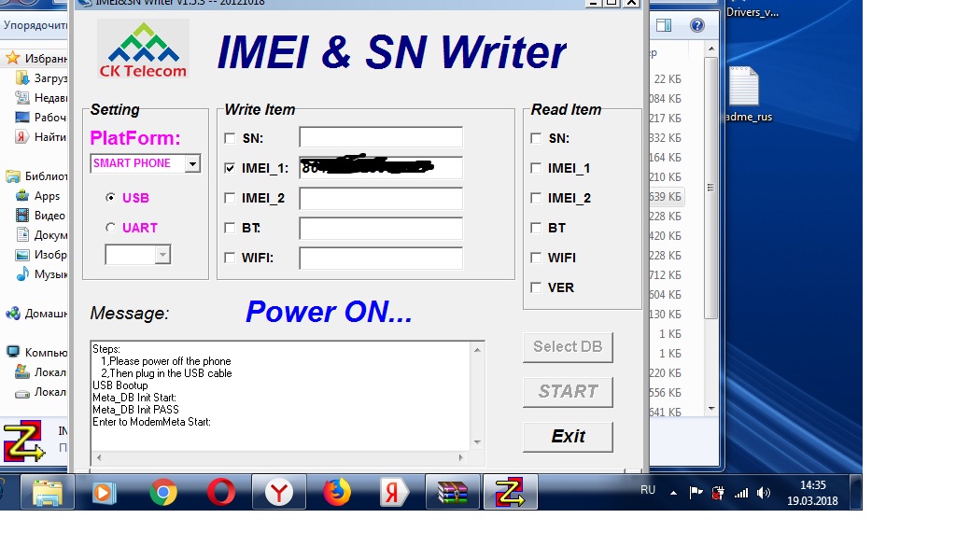This screenshot has height=560, width=956.
Task: Click message log horizontal scroll-right arrow
Action: tap(461, 457)
